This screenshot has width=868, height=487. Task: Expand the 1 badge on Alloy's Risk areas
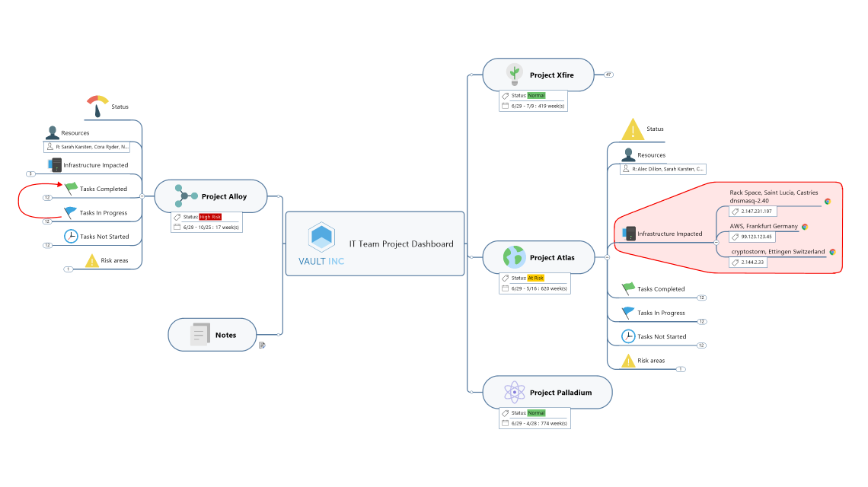click(68, 269)
